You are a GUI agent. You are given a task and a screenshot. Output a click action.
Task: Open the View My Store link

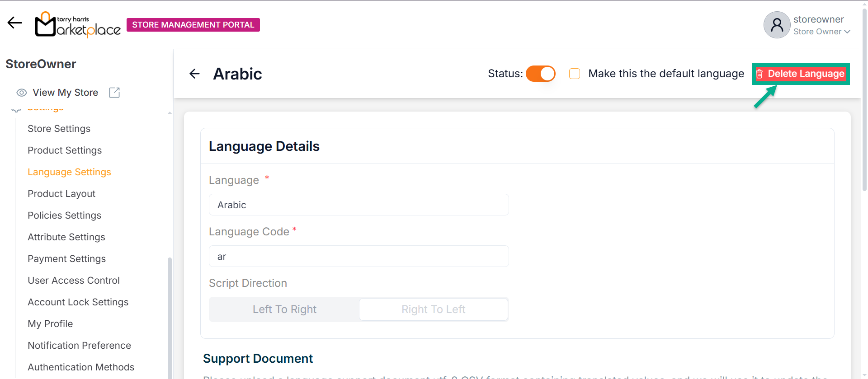pyautogui.click(x=65, y=93)
